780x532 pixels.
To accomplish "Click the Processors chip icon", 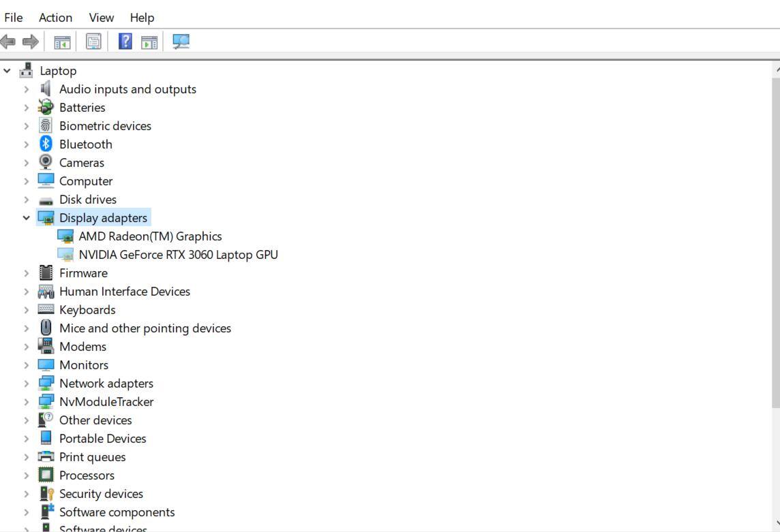I will [x=46, y=475].
